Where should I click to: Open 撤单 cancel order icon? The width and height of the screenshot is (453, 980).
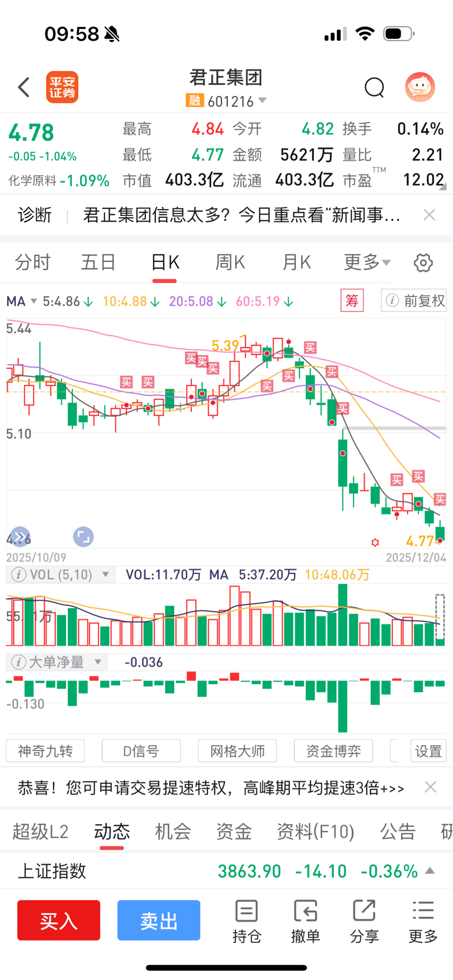305,922
